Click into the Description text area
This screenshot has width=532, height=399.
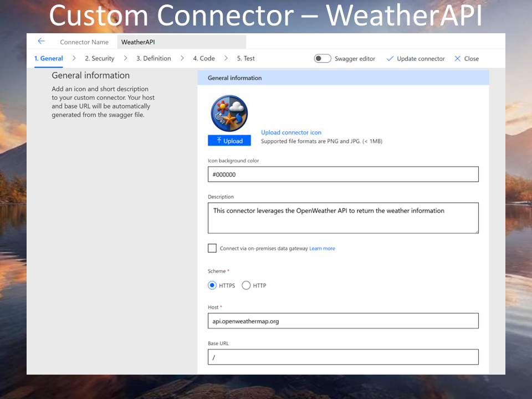point(343,218)
